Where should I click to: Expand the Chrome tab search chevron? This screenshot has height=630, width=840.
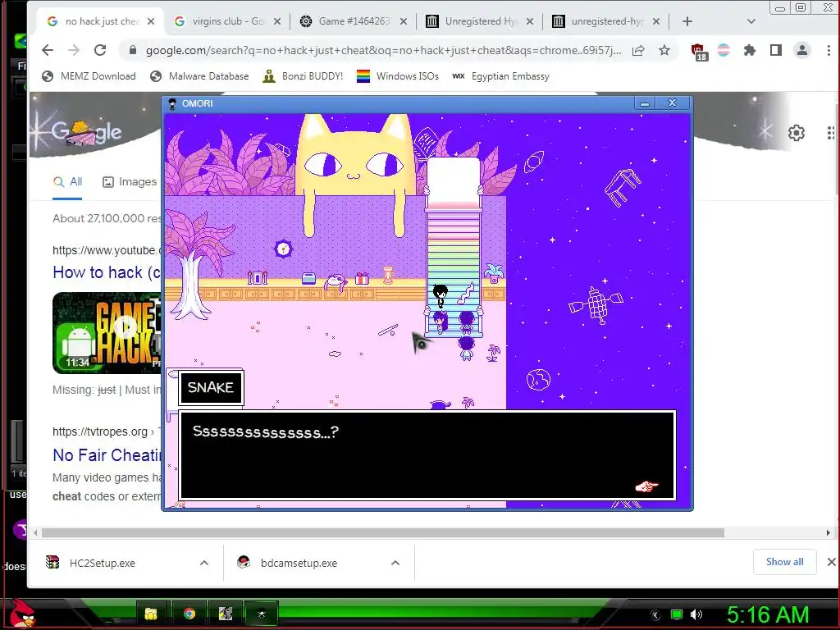[x=751, y=21]
